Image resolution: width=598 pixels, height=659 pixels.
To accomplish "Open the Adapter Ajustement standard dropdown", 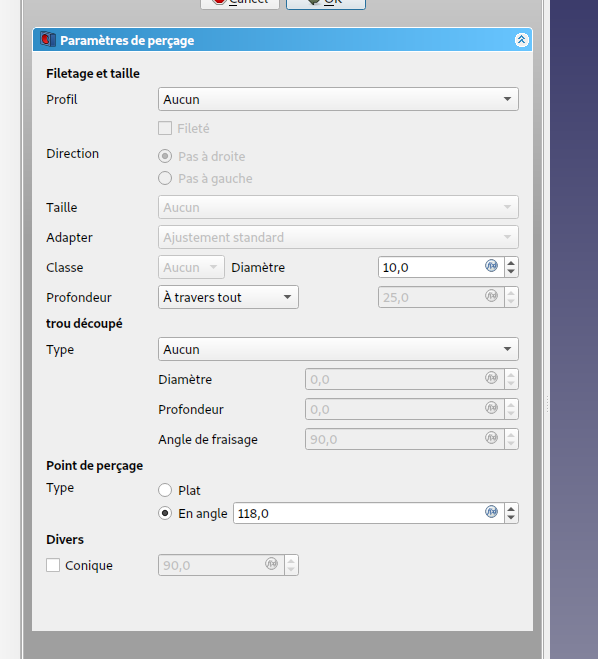I will tap(338, 237).
